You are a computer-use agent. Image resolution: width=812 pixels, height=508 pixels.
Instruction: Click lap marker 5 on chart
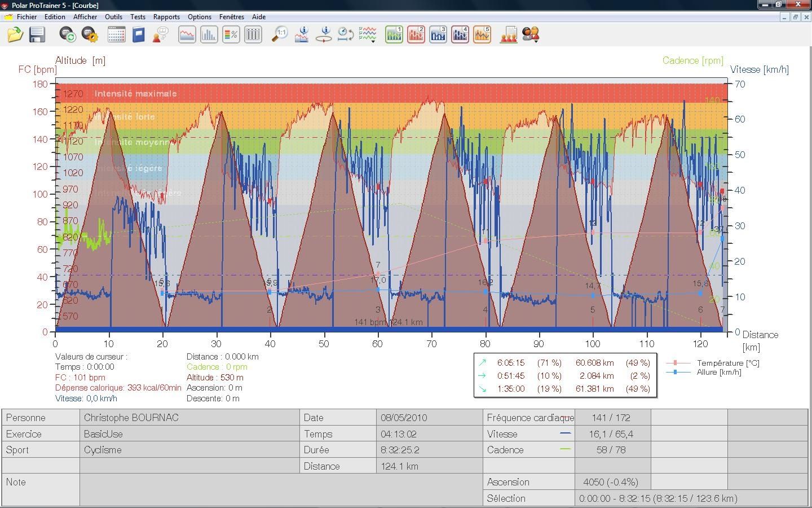593,310
